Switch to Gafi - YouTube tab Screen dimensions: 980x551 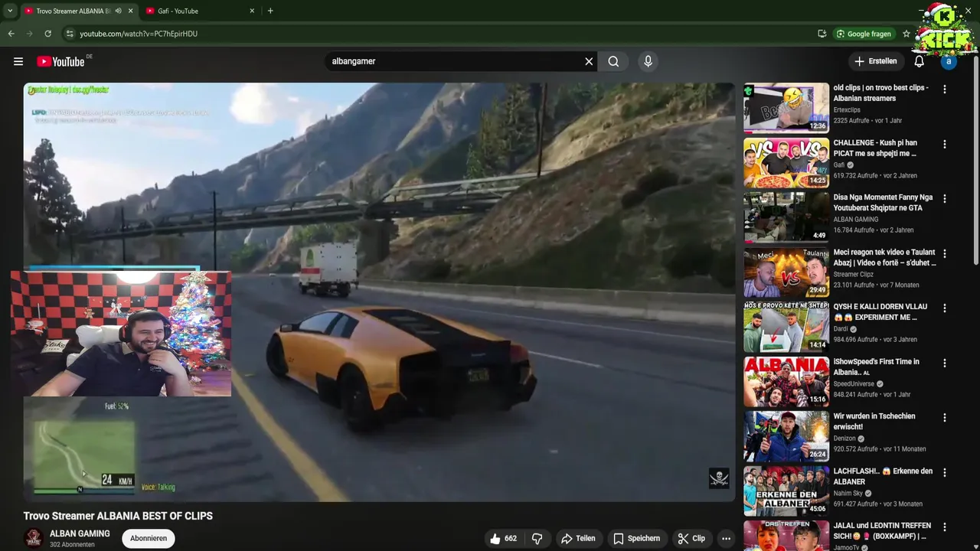[x=196, y=11]
